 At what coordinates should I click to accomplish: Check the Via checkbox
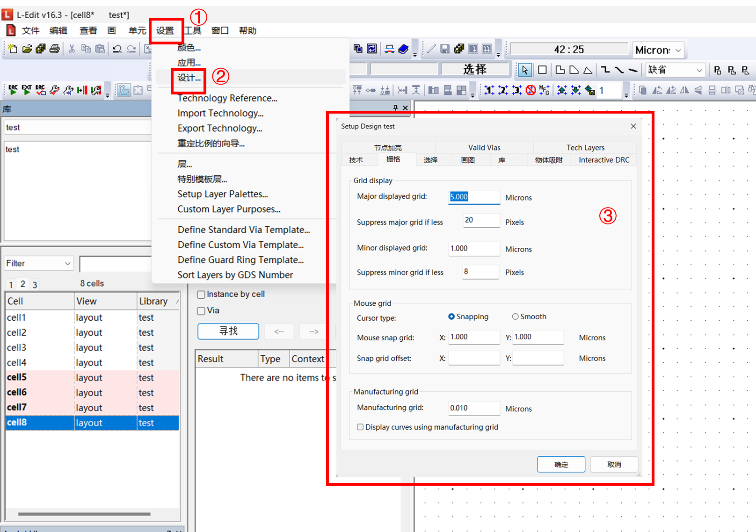click(201, 311)
